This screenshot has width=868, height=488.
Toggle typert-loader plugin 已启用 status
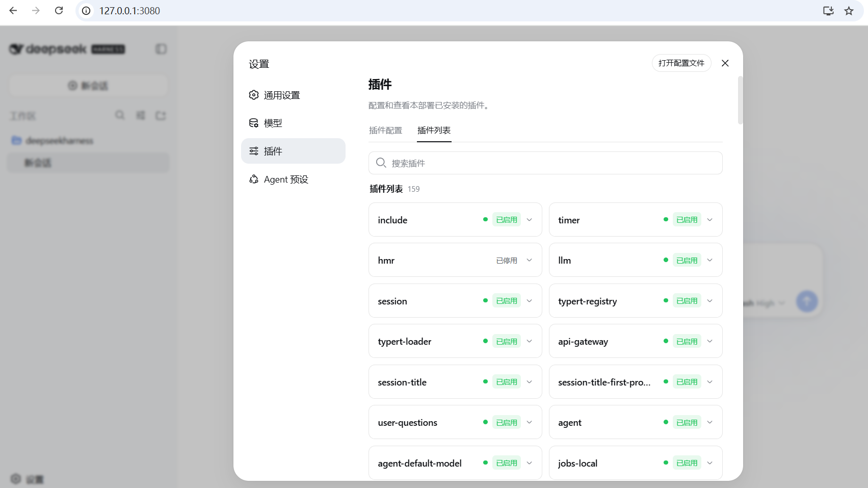[x=507, y=342]
